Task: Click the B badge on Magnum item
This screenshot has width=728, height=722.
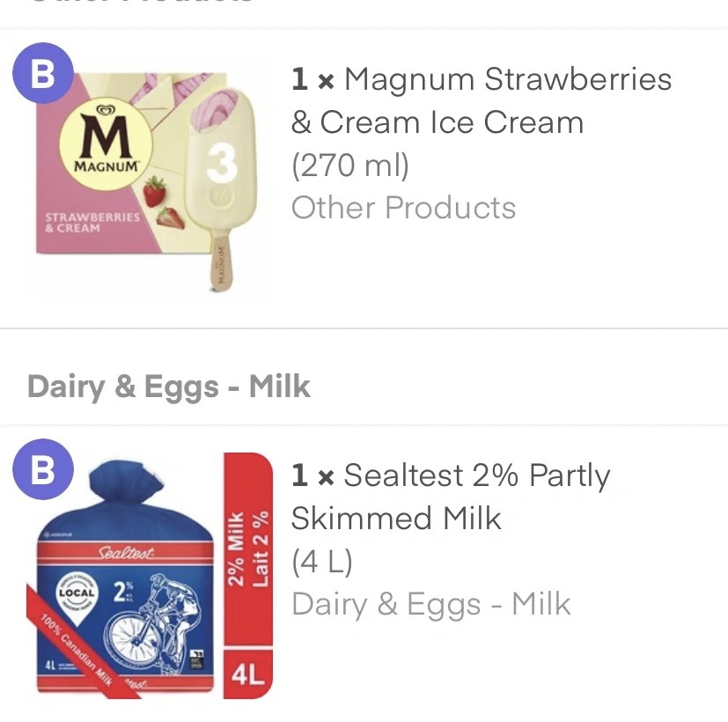Action: [x=43, y=73]
